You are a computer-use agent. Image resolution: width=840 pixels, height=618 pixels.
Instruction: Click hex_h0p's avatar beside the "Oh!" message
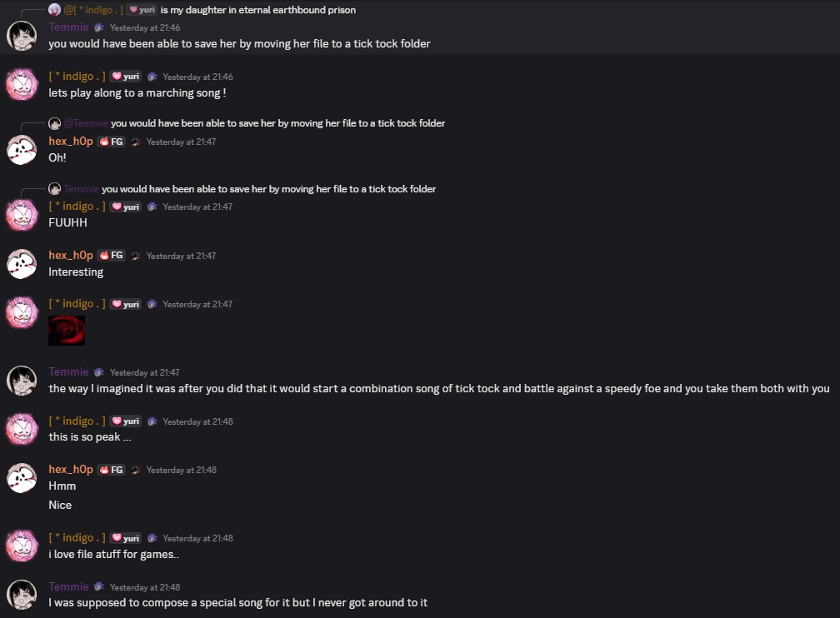click(x=22, y=149)
